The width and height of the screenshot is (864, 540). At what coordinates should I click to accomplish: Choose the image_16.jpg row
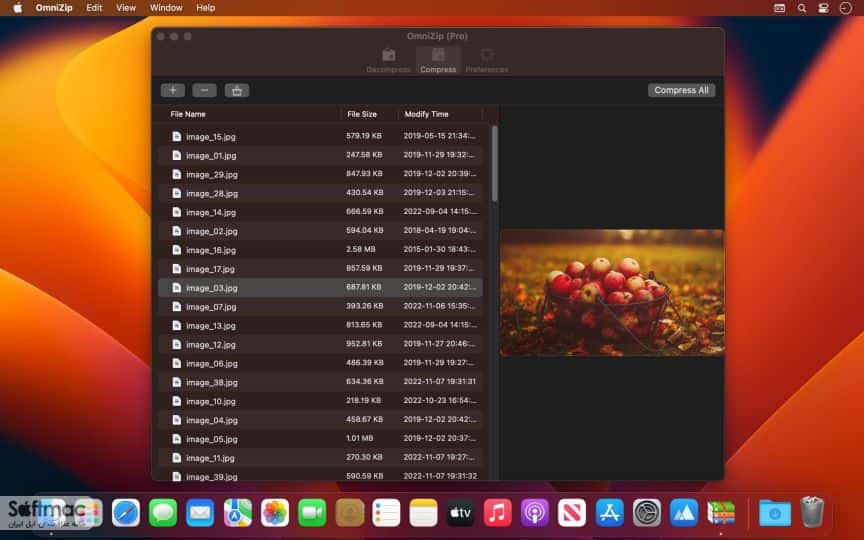coord(320,250)
